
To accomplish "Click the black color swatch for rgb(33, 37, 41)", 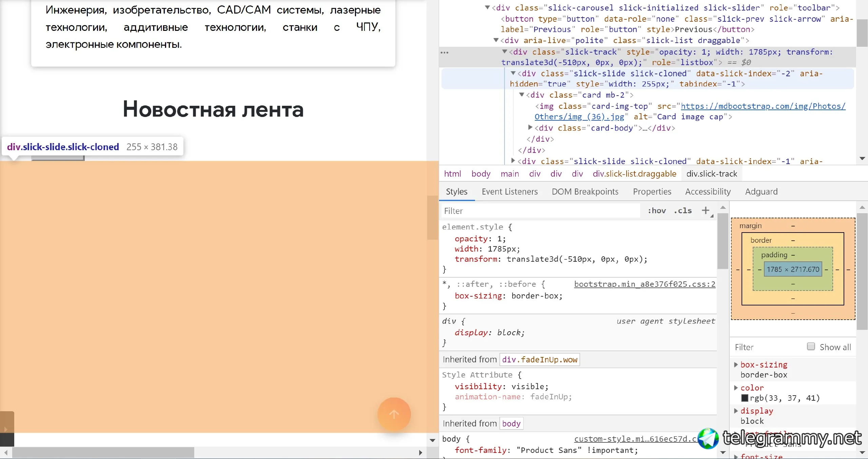I will point(745,398).
